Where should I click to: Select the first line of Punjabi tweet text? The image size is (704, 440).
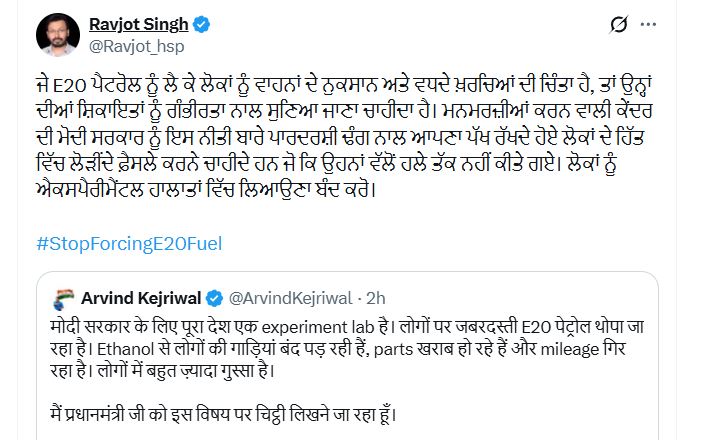[x=343, y=84]
